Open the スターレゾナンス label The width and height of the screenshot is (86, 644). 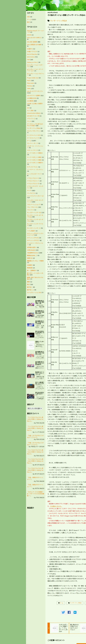click(x=32, y=150)
